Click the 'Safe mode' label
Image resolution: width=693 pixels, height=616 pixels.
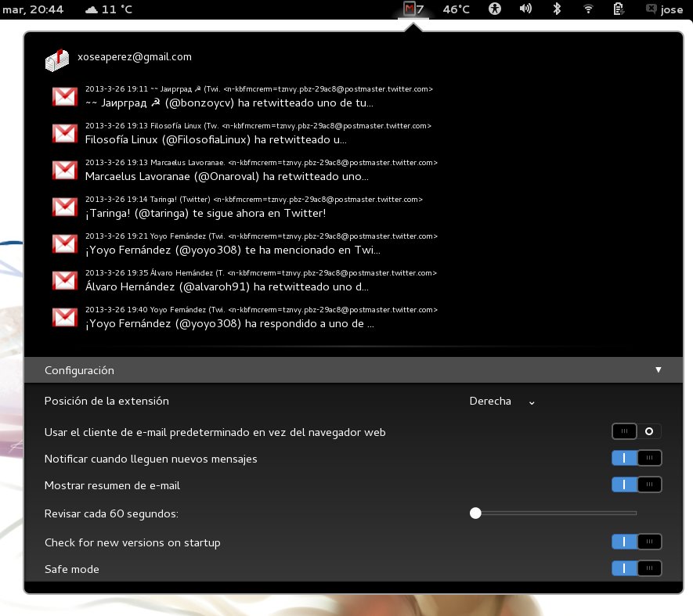pyautogui.click(x=71, y=569)
